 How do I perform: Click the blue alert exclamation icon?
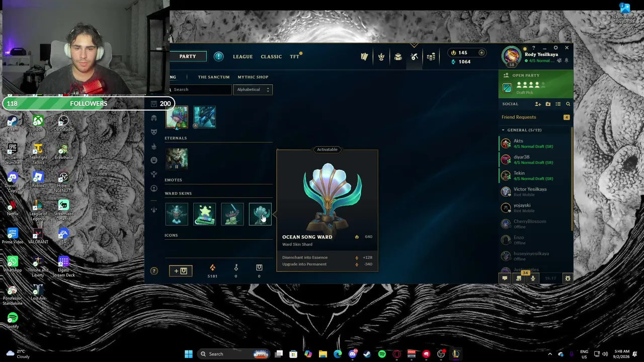coord(218,56)
